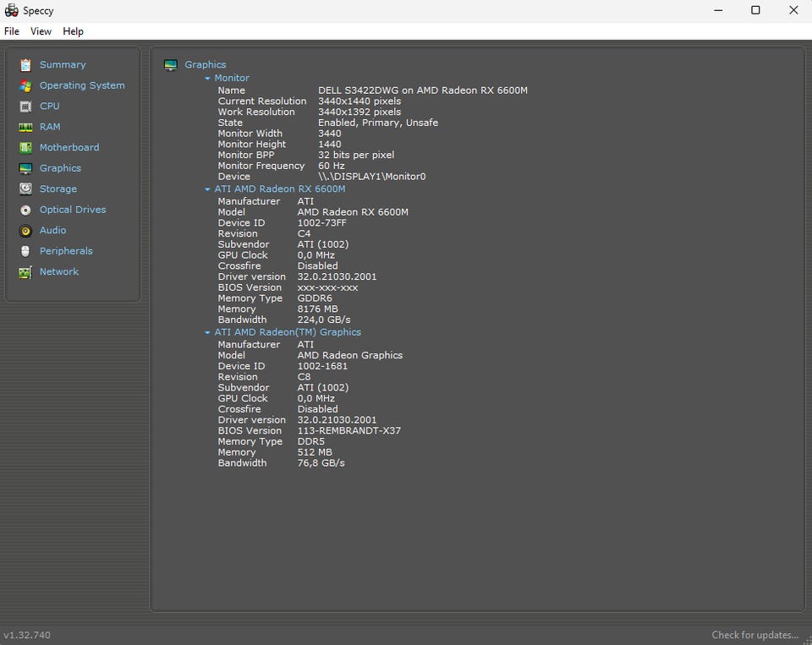The height and width of the screenshot is (645, 812).
Task: Click the Audio speaker icon
Action: click(x=25, y=230)
